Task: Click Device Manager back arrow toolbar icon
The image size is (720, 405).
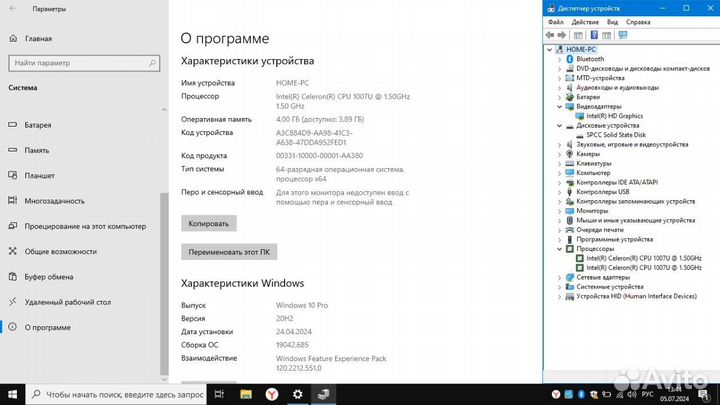Action: (x=550, y=35)
